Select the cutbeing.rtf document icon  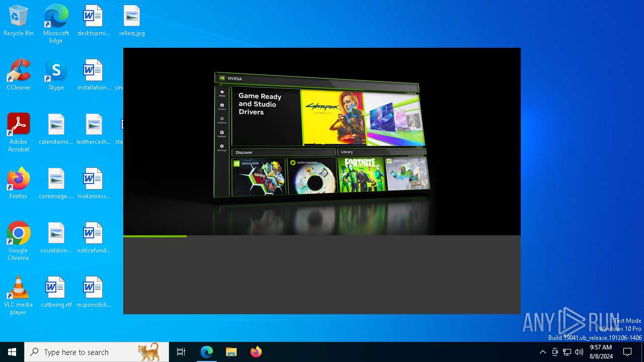(x=56, y=293)
